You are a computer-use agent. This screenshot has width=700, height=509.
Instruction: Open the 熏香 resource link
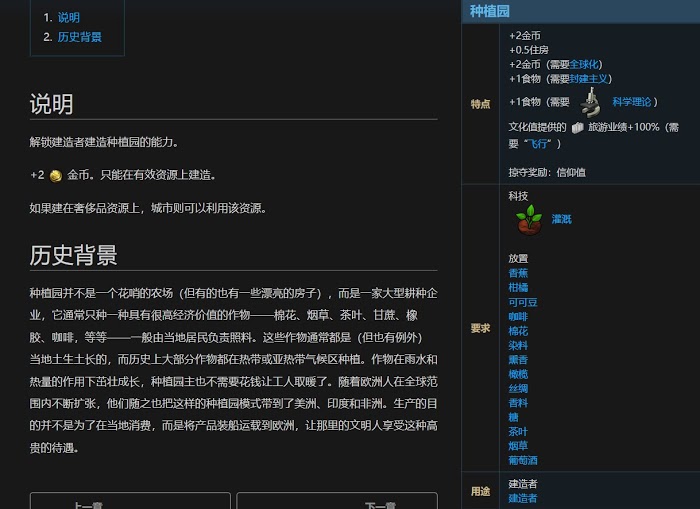pyautogui.click(x=518, y=359)
